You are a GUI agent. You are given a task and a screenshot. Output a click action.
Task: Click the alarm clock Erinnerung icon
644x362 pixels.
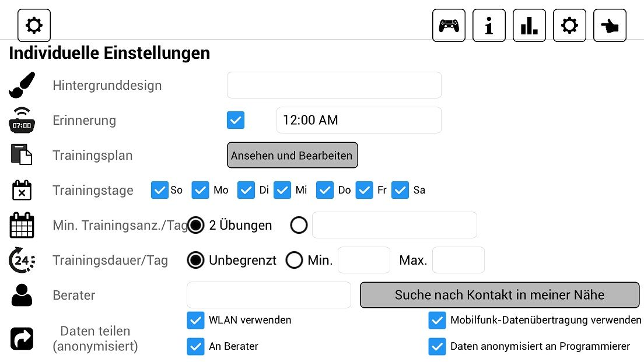tap(22, 120)
